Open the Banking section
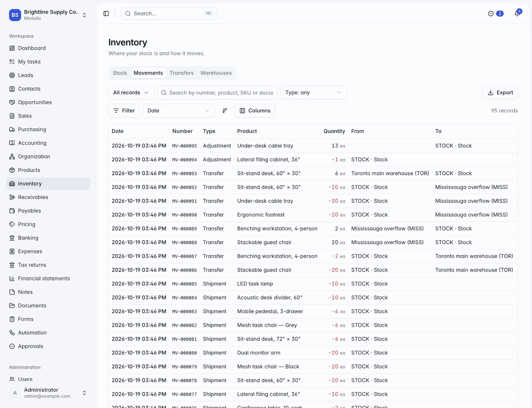The image size is (532, 408). click(48, 238)
